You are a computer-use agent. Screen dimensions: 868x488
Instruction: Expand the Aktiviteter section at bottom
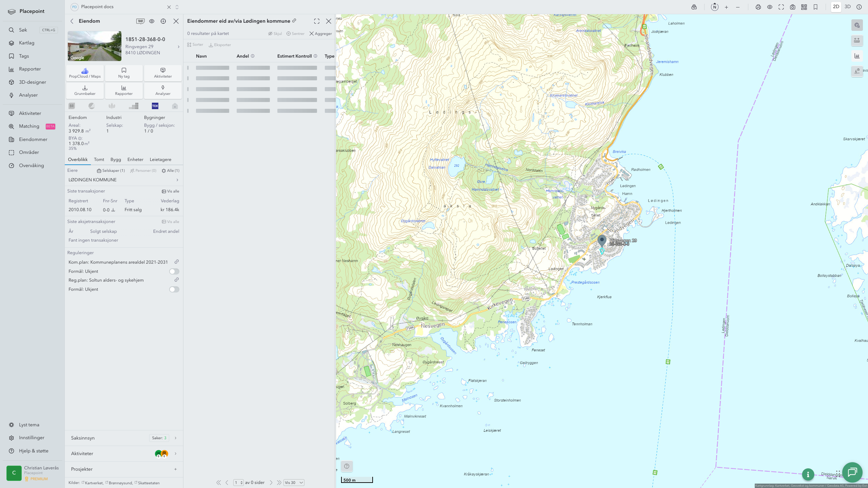click(124, 453)
